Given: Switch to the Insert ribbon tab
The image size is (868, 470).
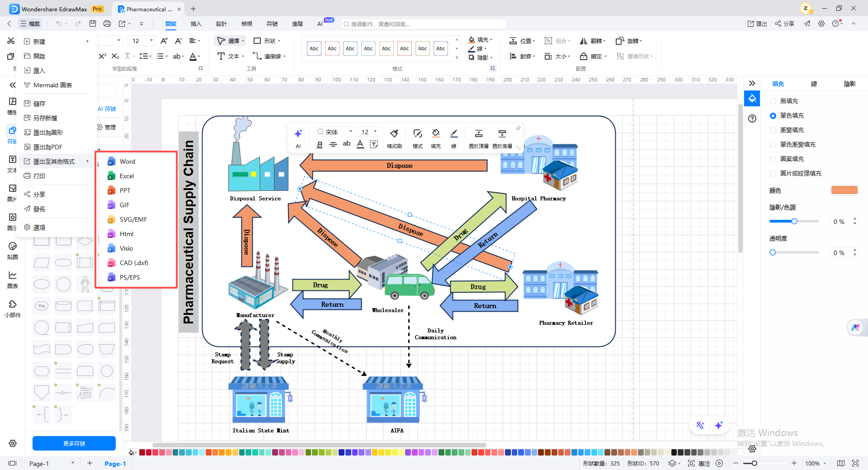Looking at the screenshot, I should point(196,24).
